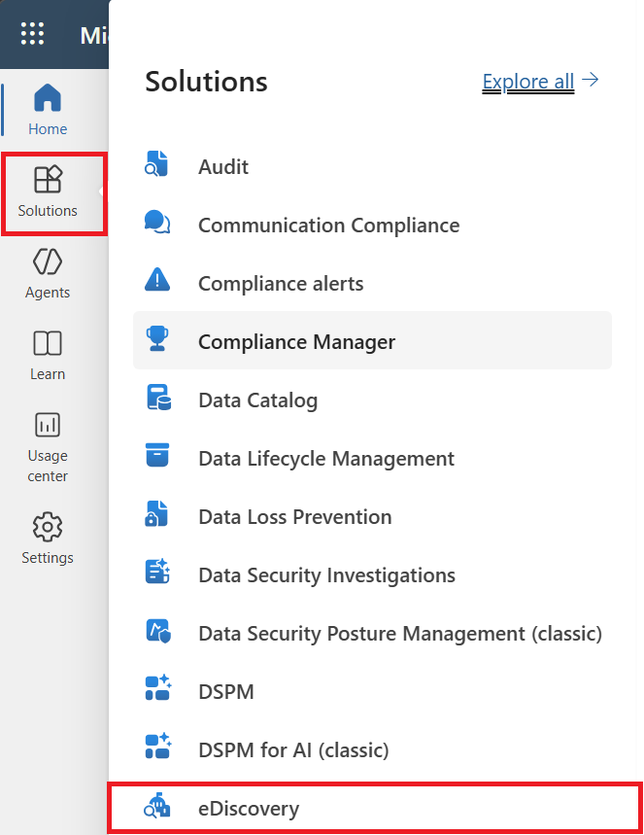Open the Explore all link
This screenshot has height=835, width=644.
pyautogui.click(x=528, y=82)
